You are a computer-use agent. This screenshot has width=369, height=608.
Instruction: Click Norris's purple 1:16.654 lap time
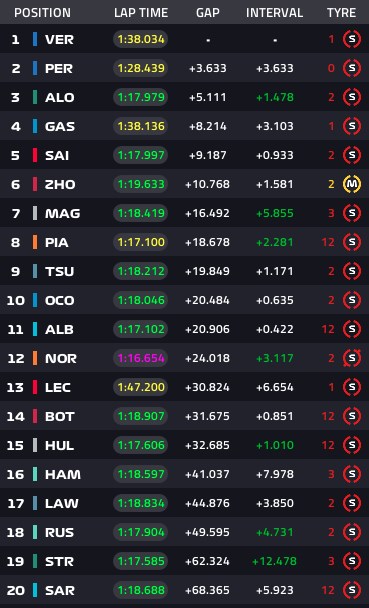click(141, 358)
